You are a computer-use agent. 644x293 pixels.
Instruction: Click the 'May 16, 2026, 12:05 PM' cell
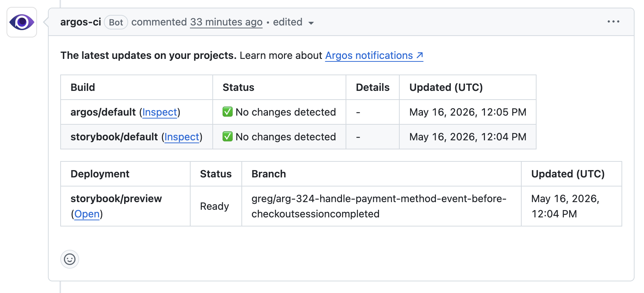(468, 112)
